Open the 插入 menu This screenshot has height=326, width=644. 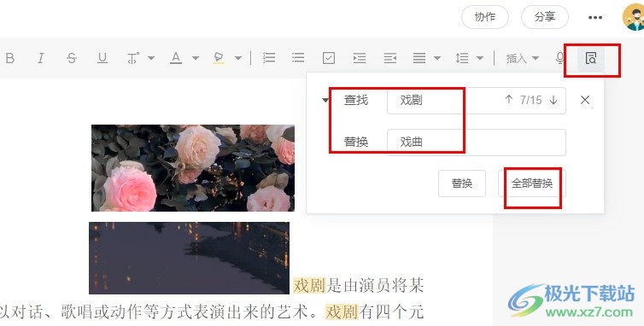tap(522, 58)
